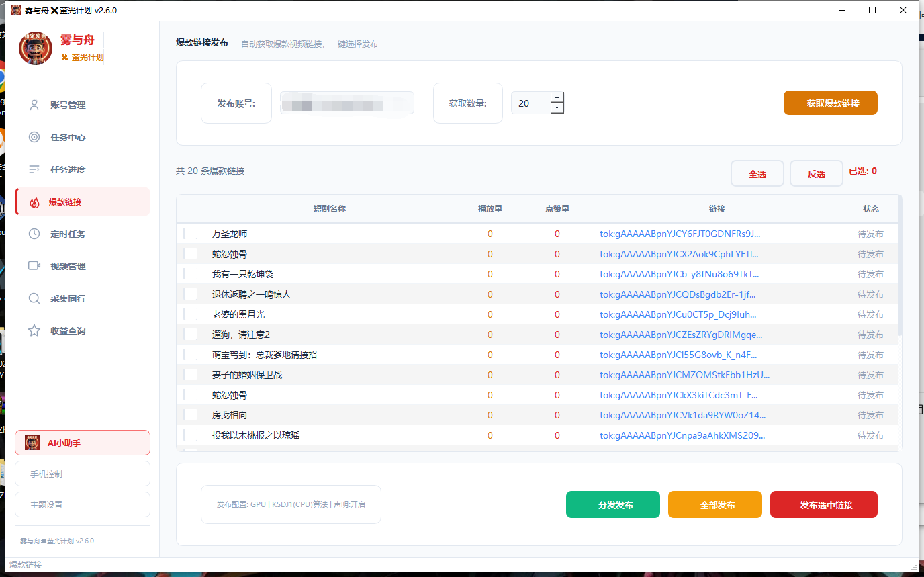
Task: Click the flame icon for 爆款链接
Action: (34, 202)
